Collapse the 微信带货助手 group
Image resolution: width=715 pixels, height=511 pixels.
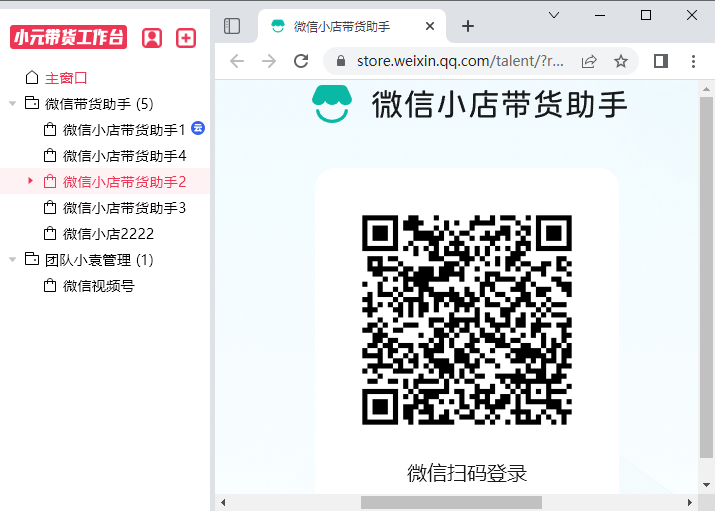12,103
